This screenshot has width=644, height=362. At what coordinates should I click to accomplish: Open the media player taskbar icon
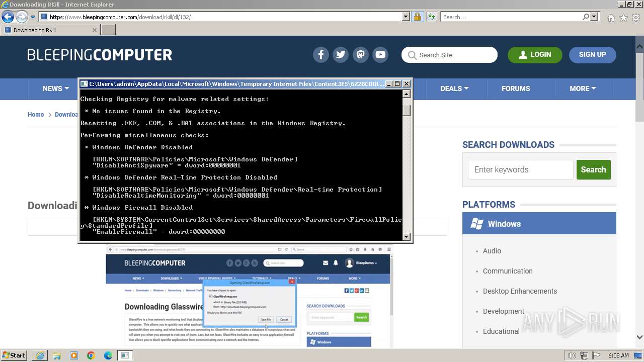(x=74, y=355)
